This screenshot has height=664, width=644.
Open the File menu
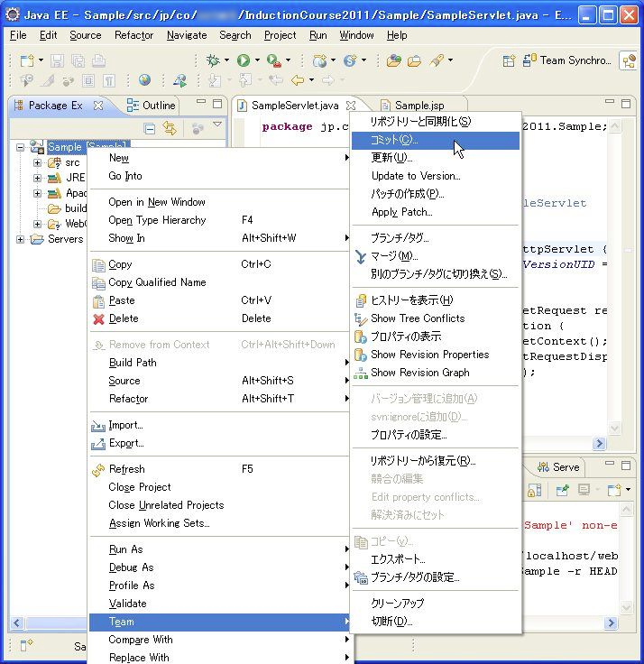click(18, 35)
